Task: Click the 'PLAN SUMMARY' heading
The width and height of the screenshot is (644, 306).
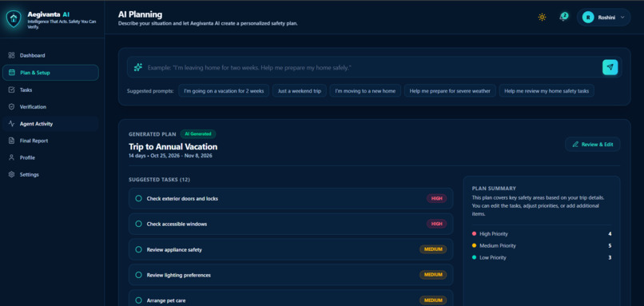Action: click(494, 189)
